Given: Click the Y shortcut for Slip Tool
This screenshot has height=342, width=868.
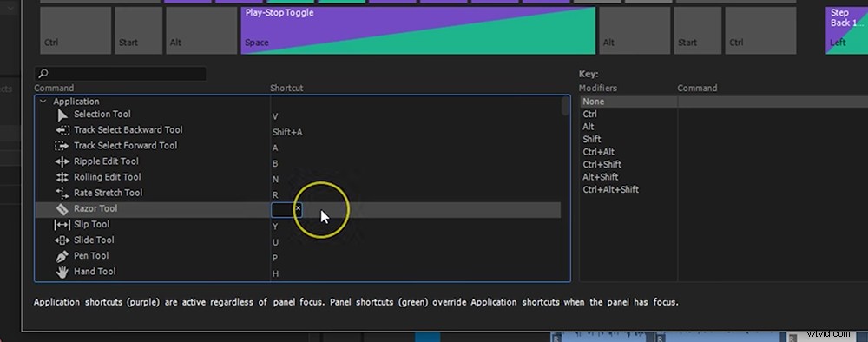Looking at the screenshot, I should [x=275, y=227].
